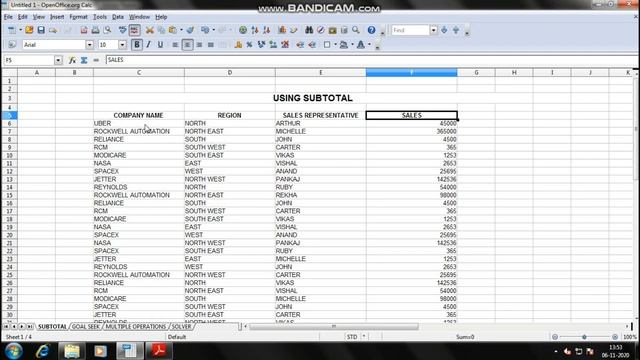Cut selection with the scissors icon
The height and width of the screenshot is (360, 640).
tap(149, 30)
